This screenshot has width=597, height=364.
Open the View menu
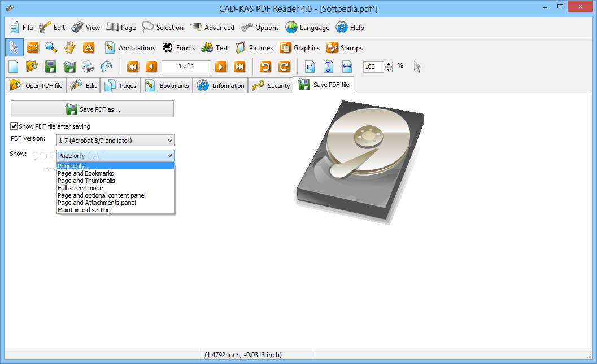coord(85,28)
